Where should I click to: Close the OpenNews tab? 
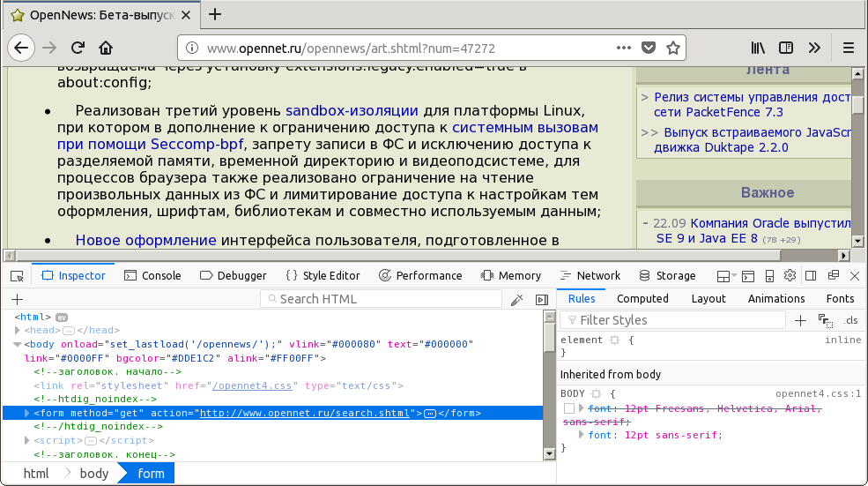186,16
